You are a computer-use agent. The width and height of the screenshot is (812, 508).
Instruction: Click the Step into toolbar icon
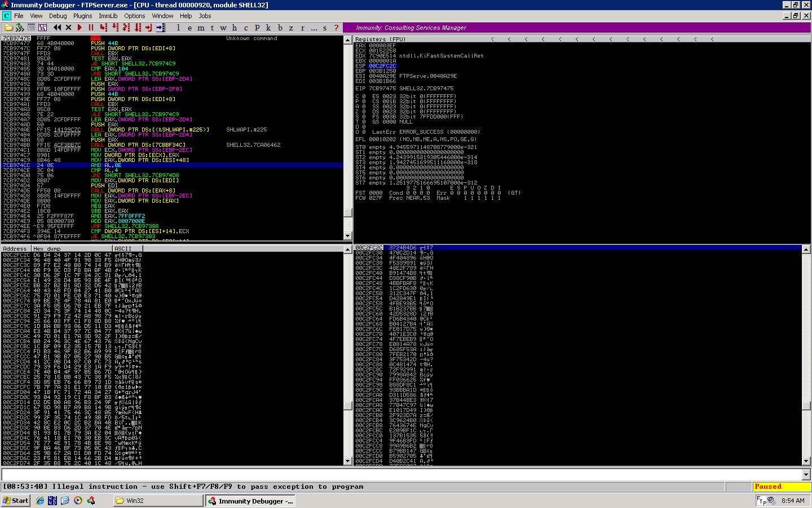point(104,28)
